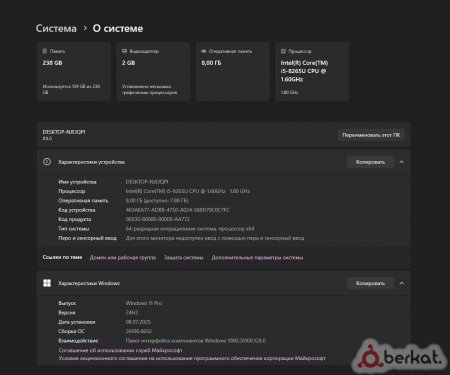Click the Тип системы 64-разрядная value
Viewport: 450px width, 375px height.
(190, 229)
